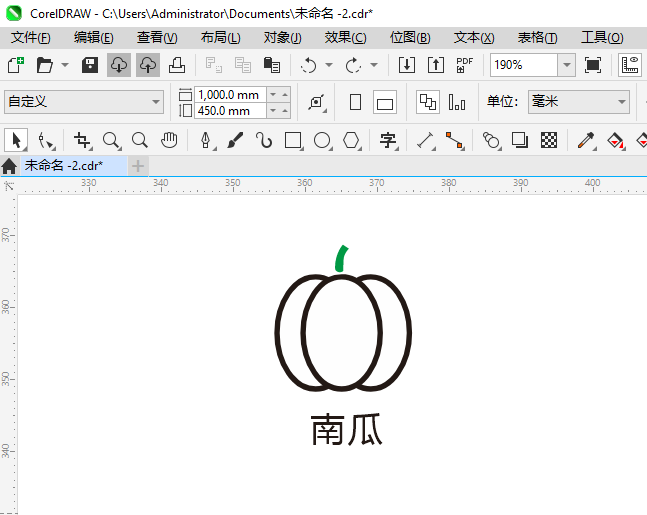Select the Zoom magnifier tool
647x515 pixels.
click(111, 140)
